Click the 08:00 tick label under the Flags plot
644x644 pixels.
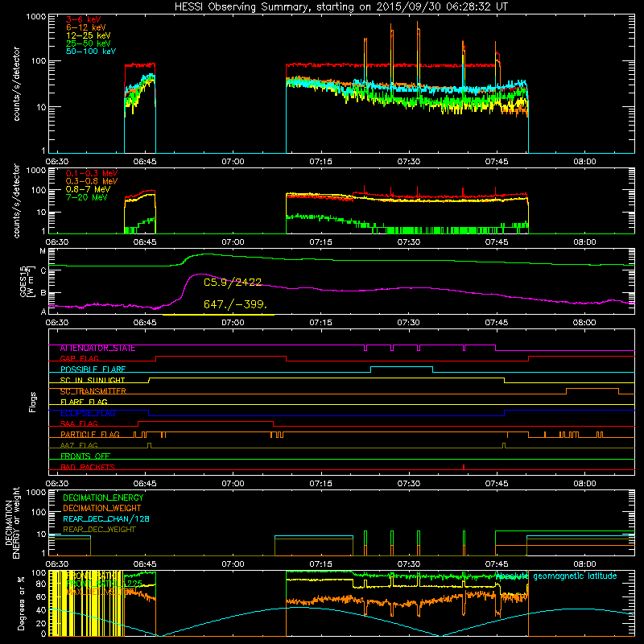[584, 484]
